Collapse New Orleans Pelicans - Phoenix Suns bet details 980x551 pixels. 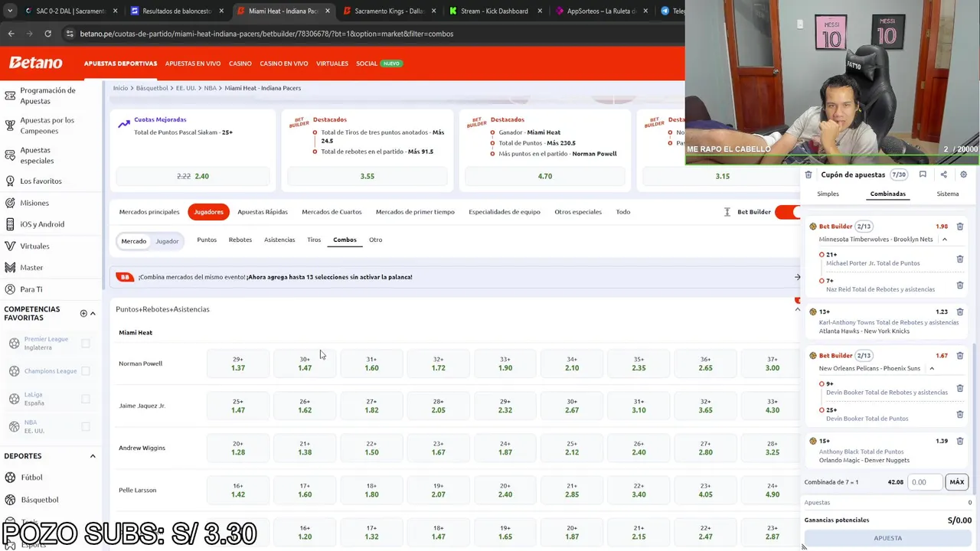click(931, 368)
